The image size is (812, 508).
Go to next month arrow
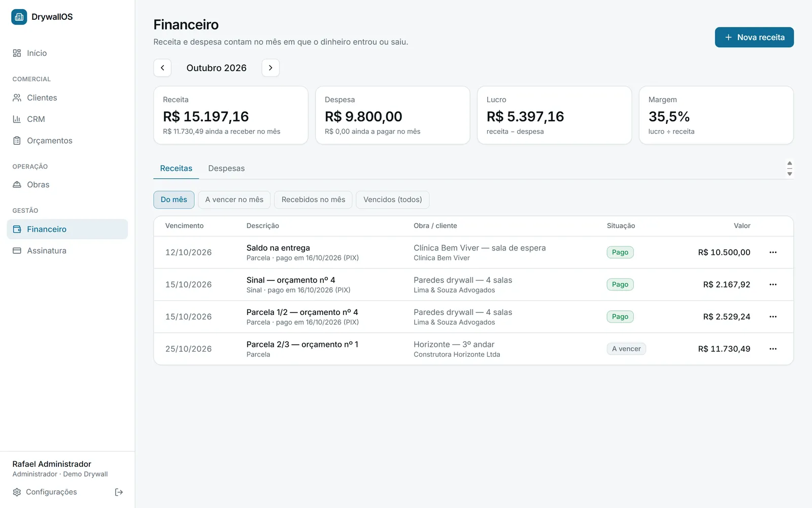[270, 68]
